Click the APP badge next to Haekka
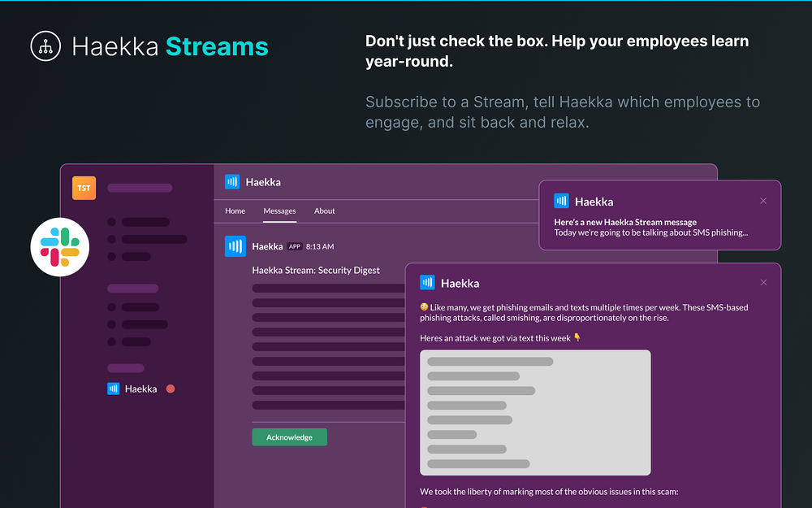This screenshot has height=508, width=812. click(x=295, y=247)
